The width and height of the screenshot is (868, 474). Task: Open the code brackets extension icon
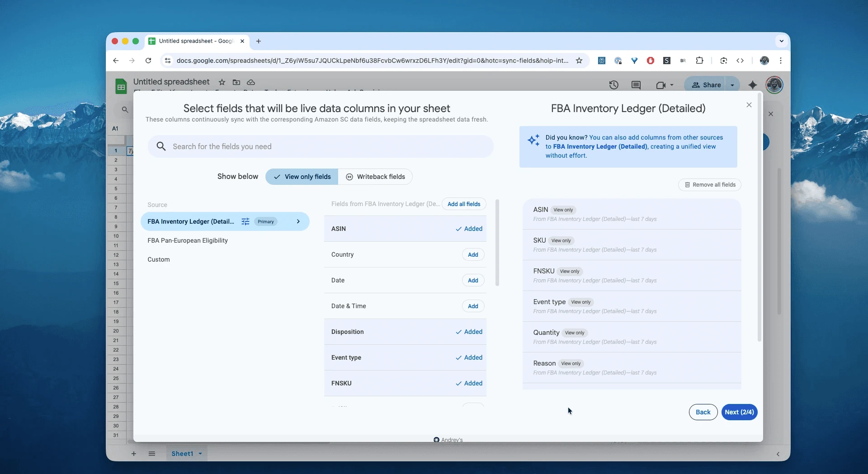(x=740, y=61)
